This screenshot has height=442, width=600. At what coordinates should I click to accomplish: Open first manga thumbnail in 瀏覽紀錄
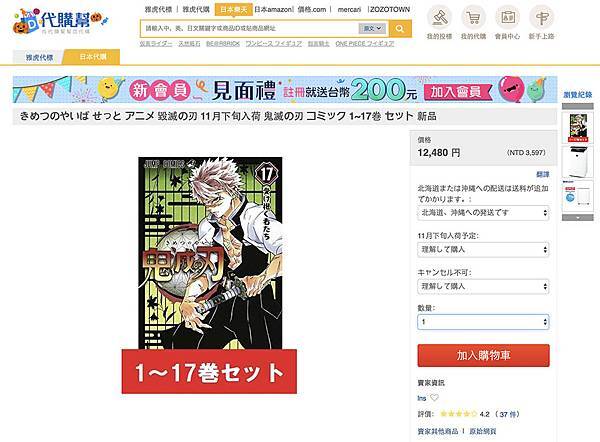(x=577, y=128)
